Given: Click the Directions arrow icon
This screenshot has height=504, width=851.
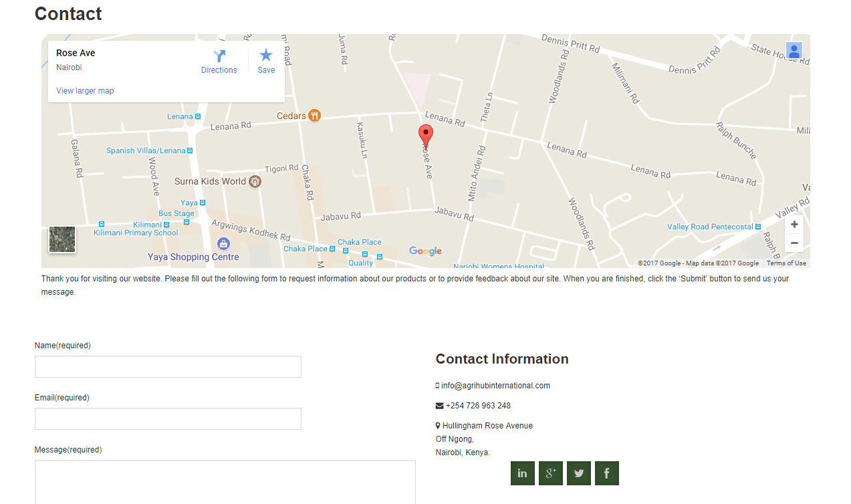Looking at the screenshot, I should (219, 56).
